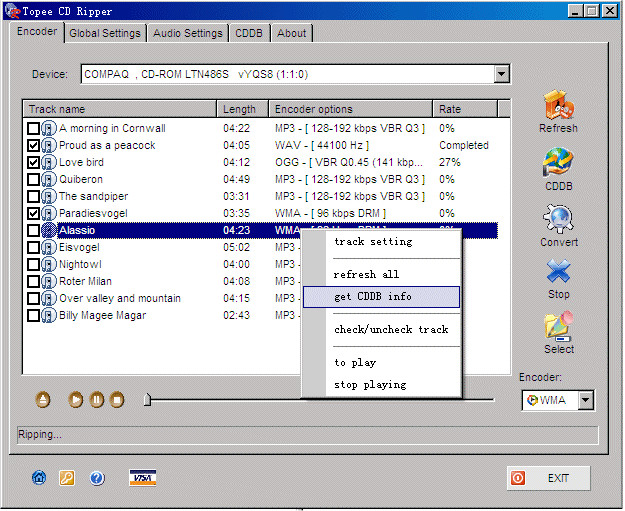Click the EXIT button

(548, 478)
